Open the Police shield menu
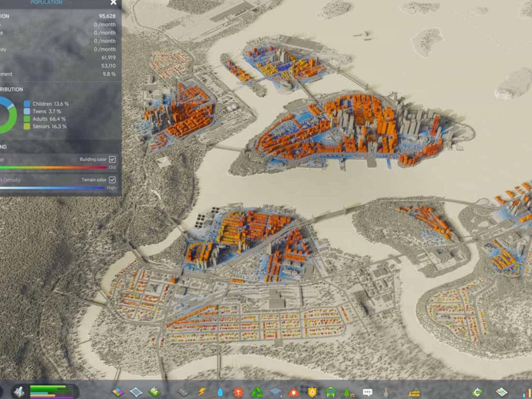 tap(312, 392)
